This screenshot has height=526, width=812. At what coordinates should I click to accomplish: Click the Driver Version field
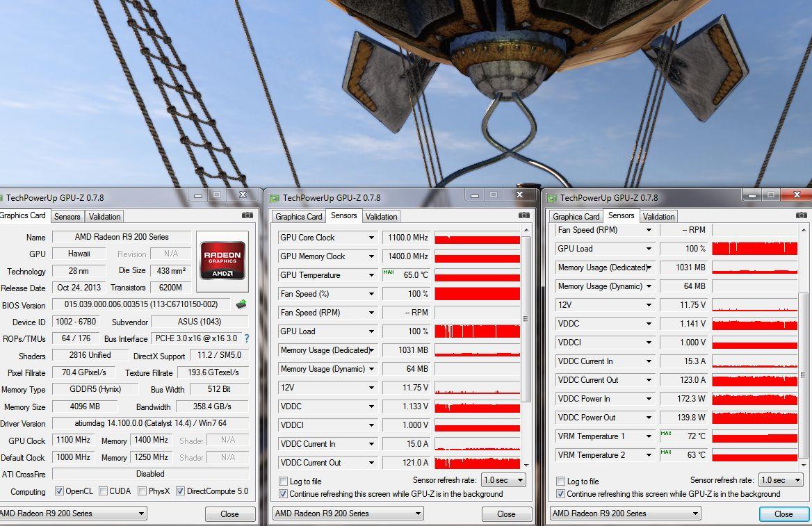[151, 423]
